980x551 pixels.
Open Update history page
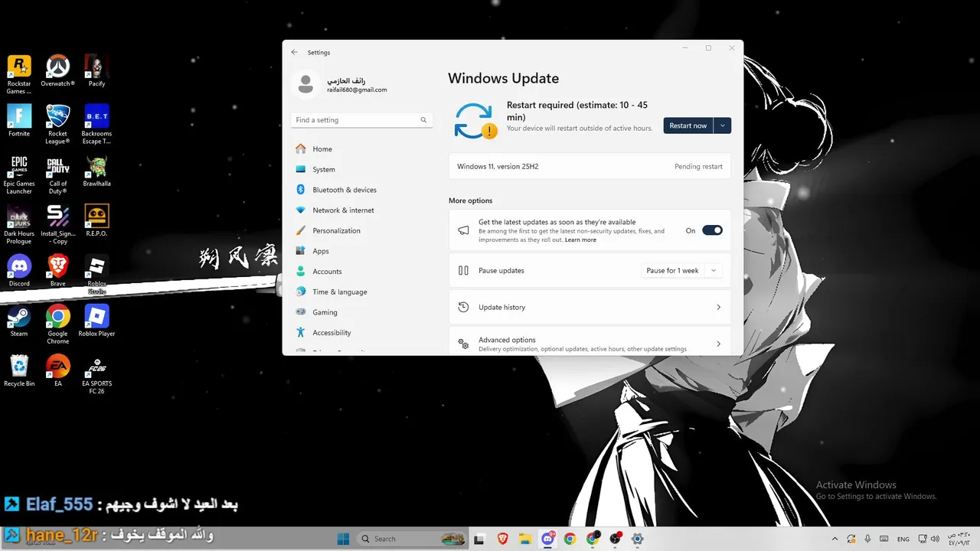tap(590, 307)
